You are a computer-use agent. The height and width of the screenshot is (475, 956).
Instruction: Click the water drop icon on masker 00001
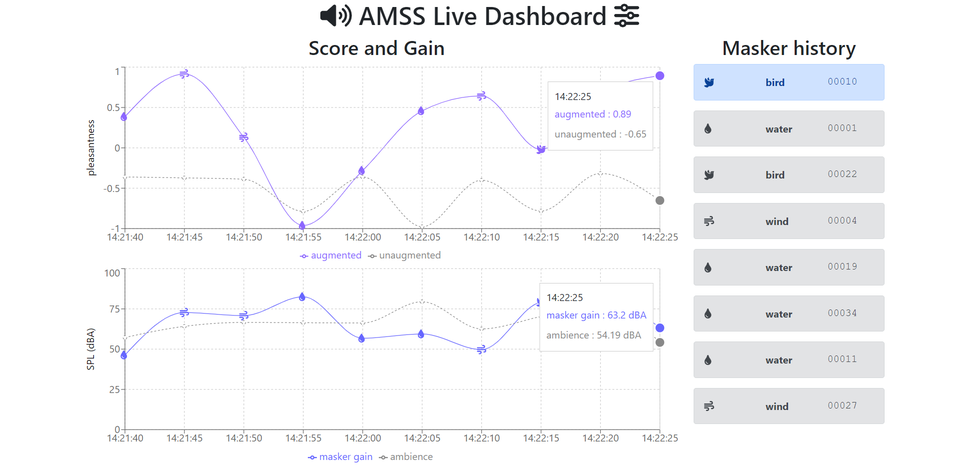[709, 129]
